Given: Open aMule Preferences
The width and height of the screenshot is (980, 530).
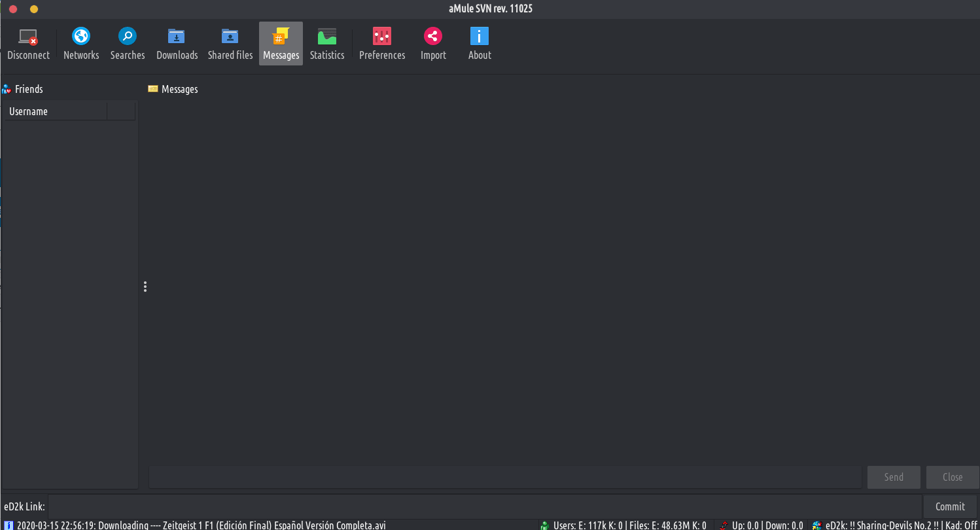Looking at the screenshot, I should tap(382, 44).
